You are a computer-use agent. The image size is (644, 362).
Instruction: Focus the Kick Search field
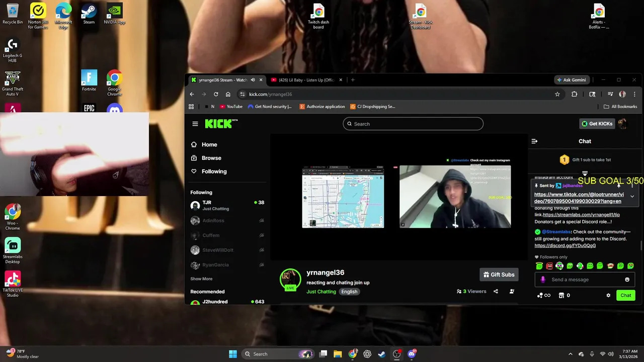pos(413,124)
